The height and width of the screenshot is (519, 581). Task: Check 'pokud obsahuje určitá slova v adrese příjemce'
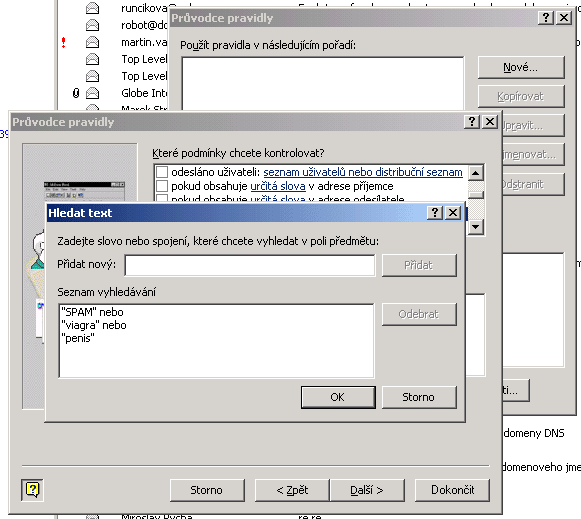point(162,186)
